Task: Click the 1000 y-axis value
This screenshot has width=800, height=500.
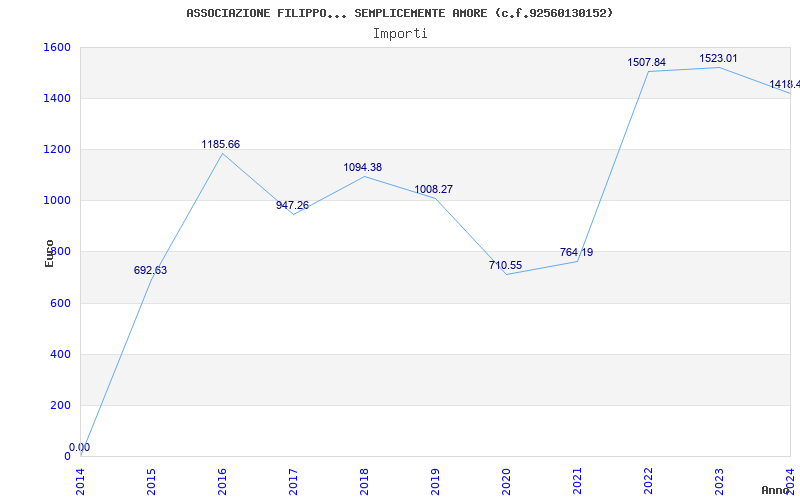Action: tap(58, 201)
